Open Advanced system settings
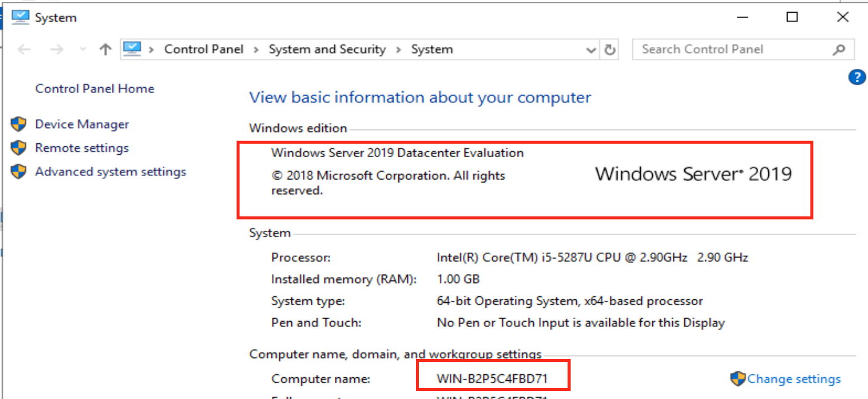868x399 pixels. 111,172
